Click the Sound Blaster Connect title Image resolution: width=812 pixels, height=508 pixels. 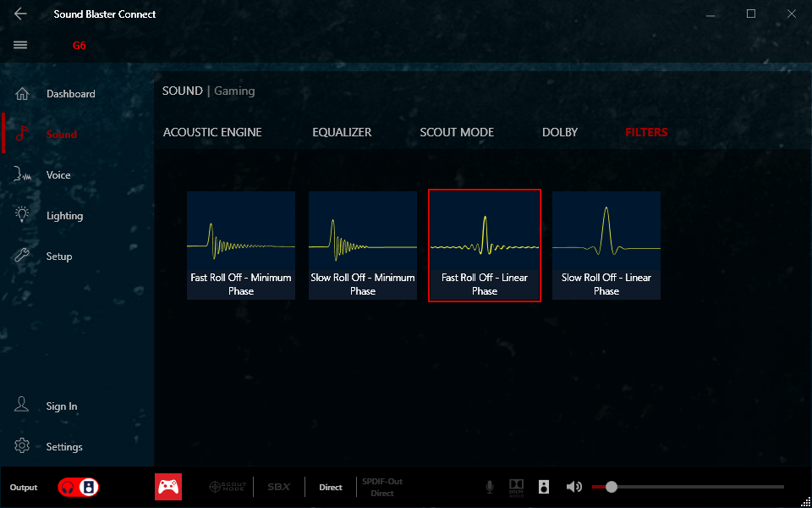click(105, 14)
